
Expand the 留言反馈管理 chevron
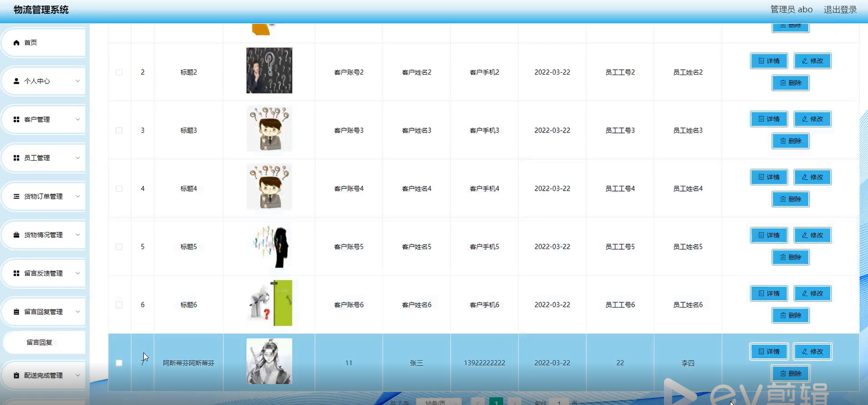coord(78,273)
